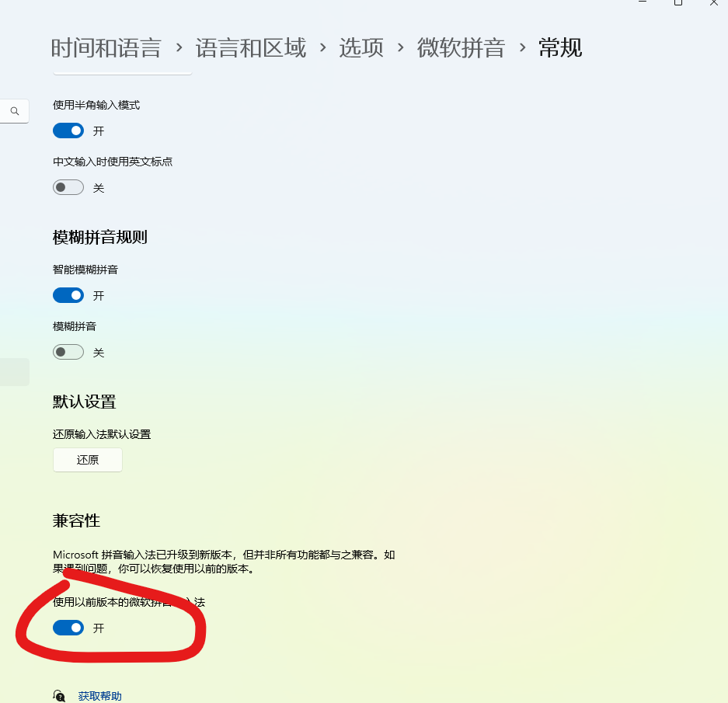The image size is (728, 703).
Task: Open 选项 breadcrumb
Action: tap(361, 48)
